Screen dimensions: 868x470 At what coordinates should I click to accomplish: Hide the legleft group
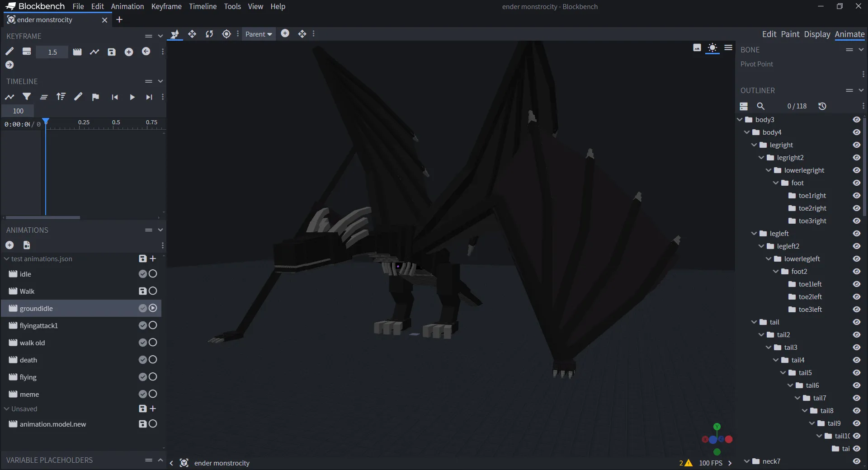coord(856,234)
